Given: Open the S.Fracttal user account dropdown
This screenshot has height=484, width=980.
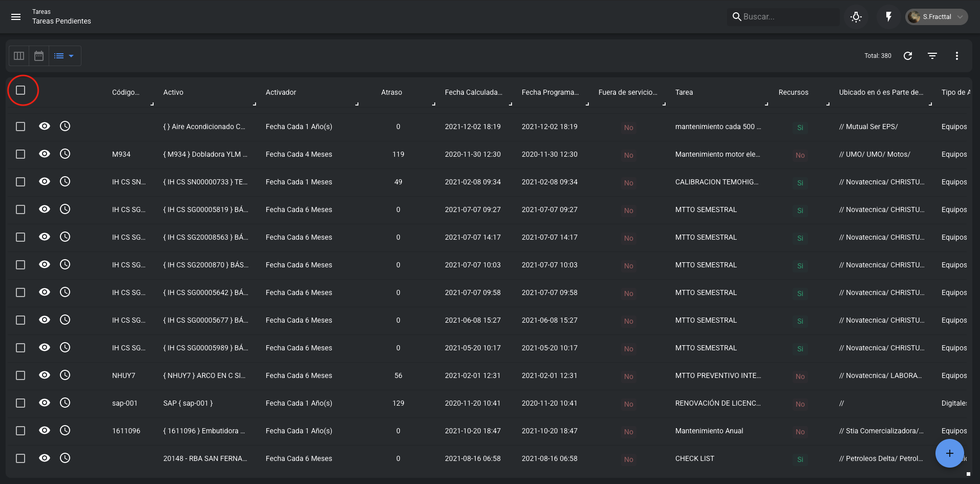Looking at the screenshot, I should pos(936,17).
